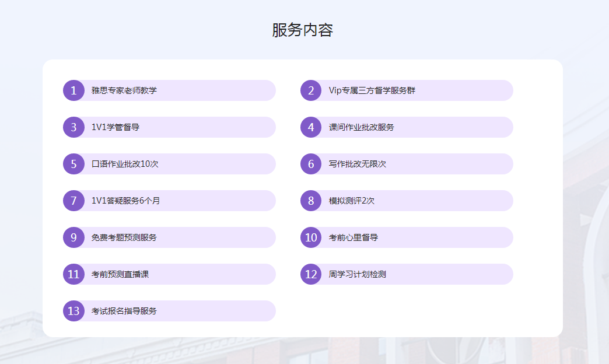Open 雅思专家老师教学 service item

[124, 90]
